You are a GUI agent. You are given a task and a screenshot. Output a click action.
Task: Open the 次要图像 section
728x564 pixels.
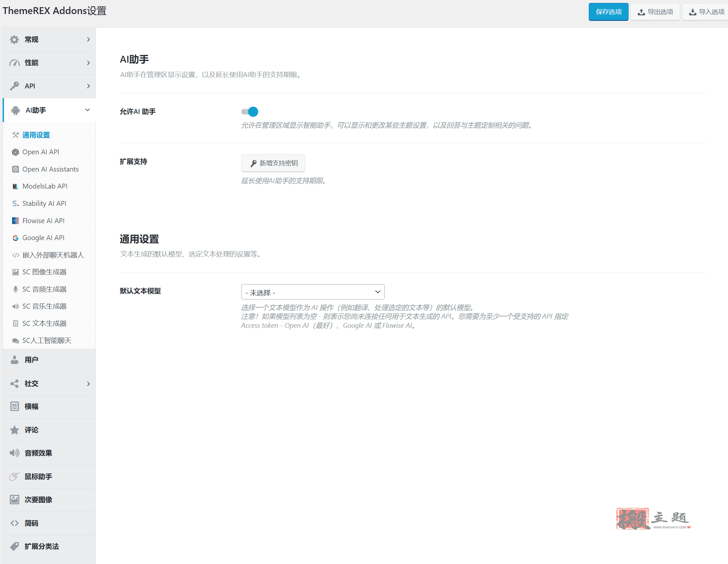coord(49,500)
